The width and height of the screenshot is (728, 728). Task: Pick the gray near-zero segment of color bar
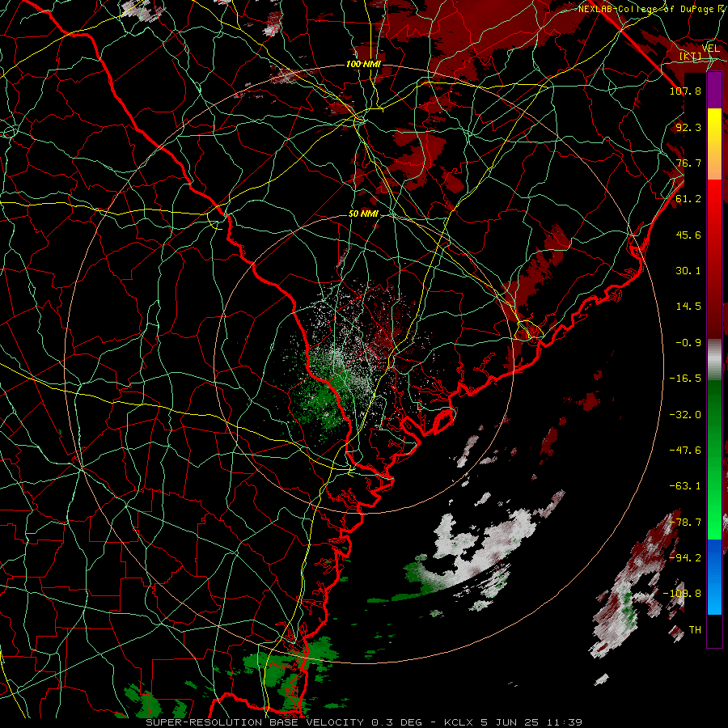tap(714, 360)
